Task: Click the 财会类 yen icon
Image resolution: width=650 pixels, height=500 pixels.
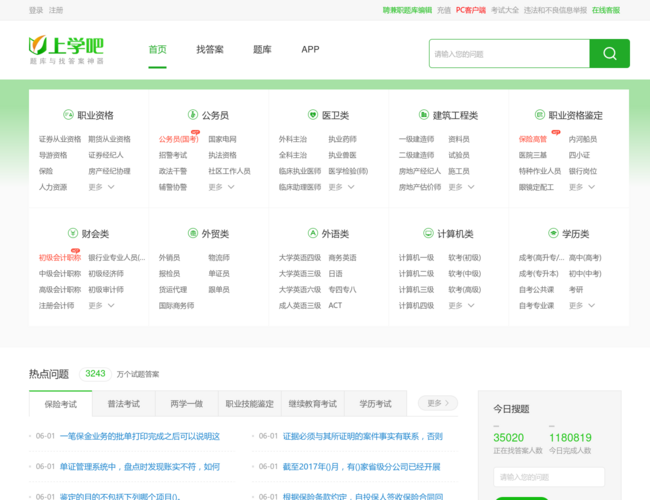Action: click(x=73, y=233)
